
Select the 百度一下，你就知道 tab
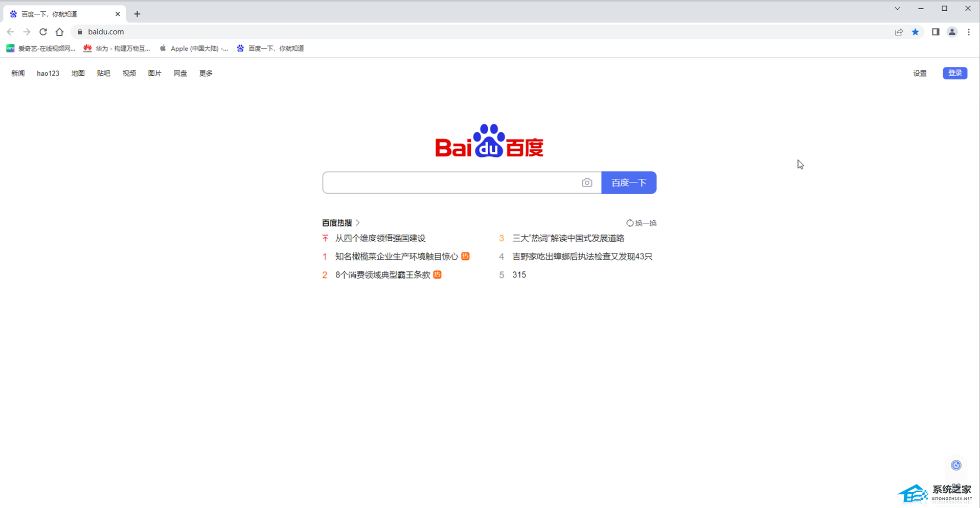tap(63, 14)
